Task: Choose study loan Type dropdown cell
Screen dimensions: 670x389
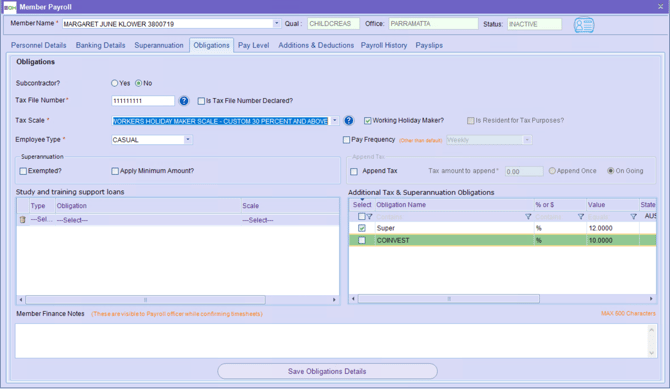Action: point(41,220)
